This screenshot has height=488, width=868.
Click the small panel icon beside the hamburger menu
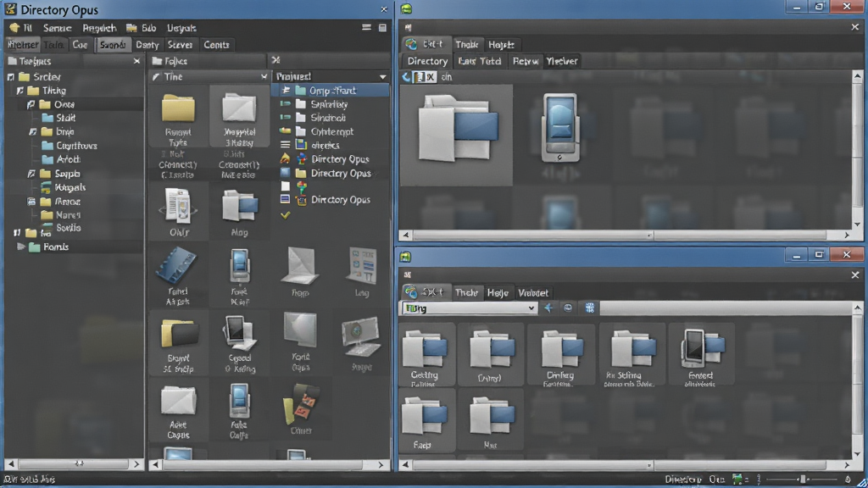(x=382, y=27)
